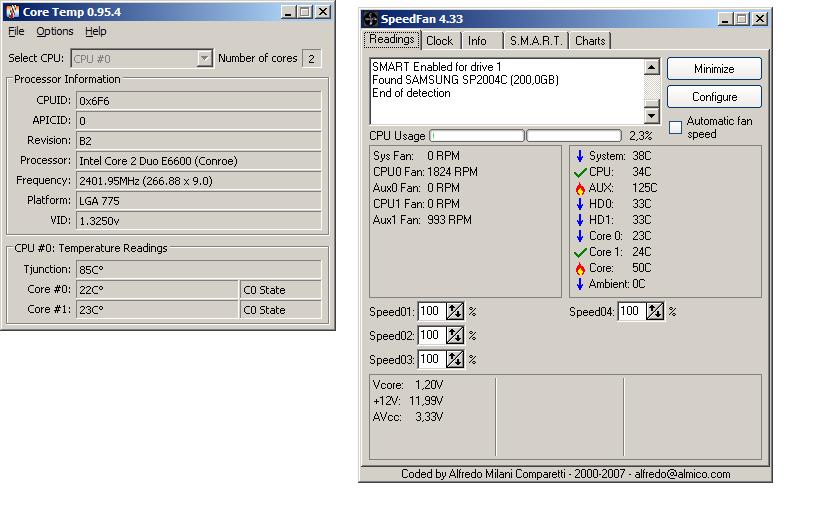Viewport: 840px width, 525px height.
Task: Click the log scroll up arrow
Action: (x=651, y=66)
